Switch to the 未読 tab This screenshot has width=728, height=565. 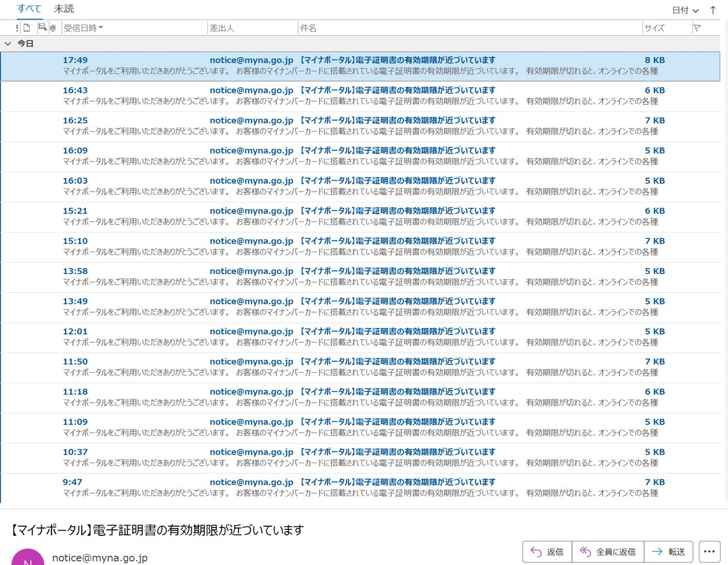tap(64, 9)
